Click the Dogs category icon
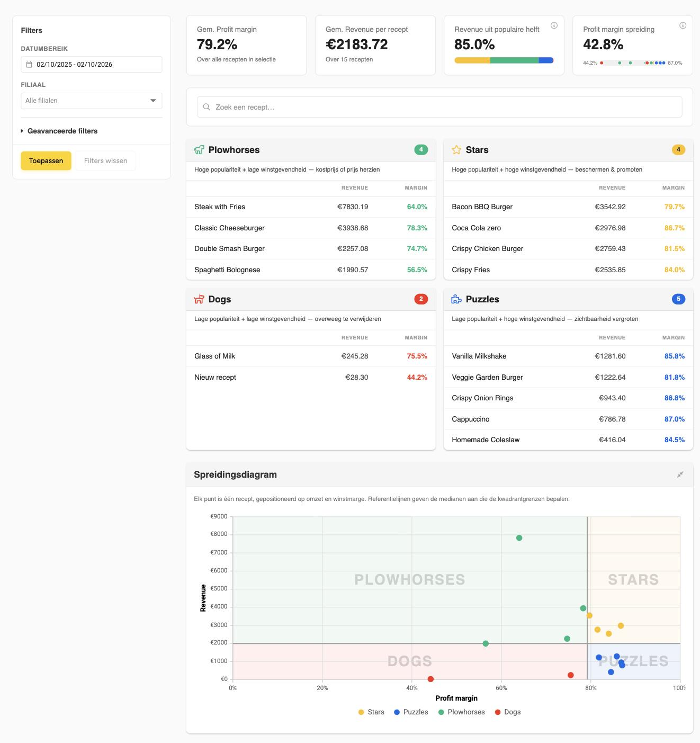This screenshot has width=700, height=743. (199, 299)
